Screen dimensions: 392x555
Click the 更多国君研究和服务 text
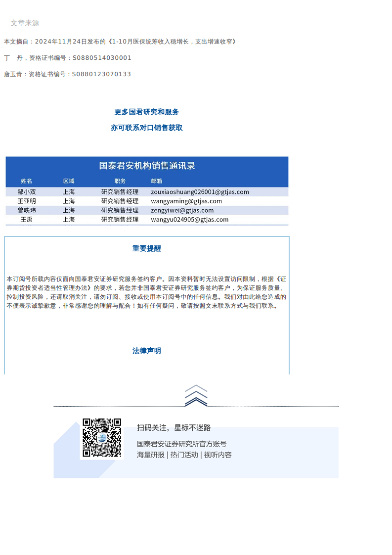[x=146, y=112]
